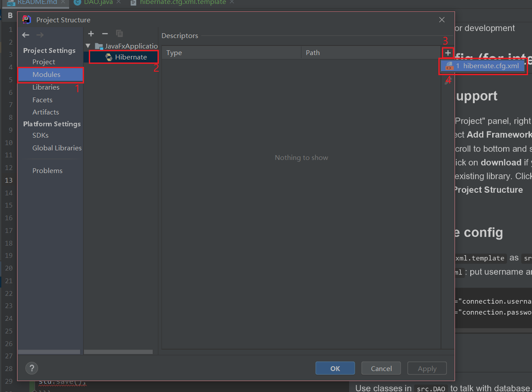The image size is (532, 392).
Task: Click the copy module icon
Action: [x=119, y=34]
